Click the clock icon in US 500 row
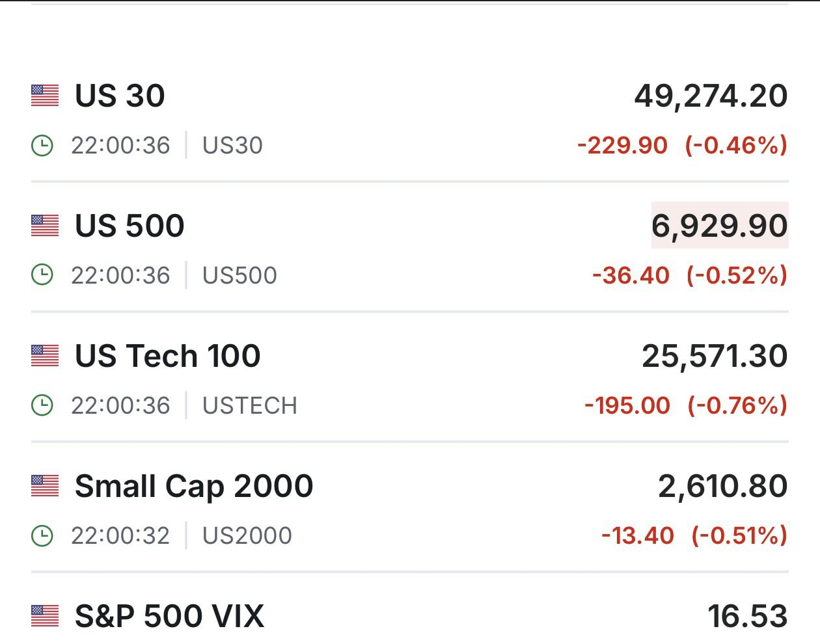This screenshot has width=820, height=644. 42,275
